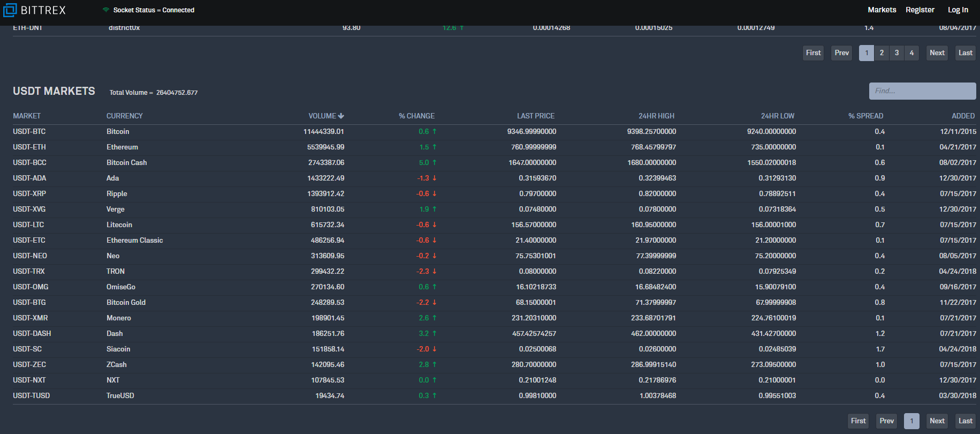Select the USDT-XRP Ripple market
980x434 pixels.
coord(29,194)
